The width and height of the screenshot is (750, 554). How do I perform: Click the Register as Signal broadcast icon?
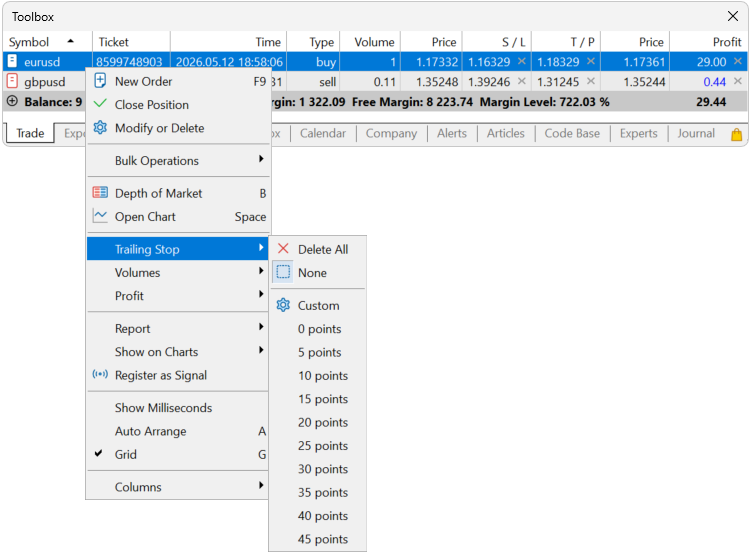[x=100, y=375]
